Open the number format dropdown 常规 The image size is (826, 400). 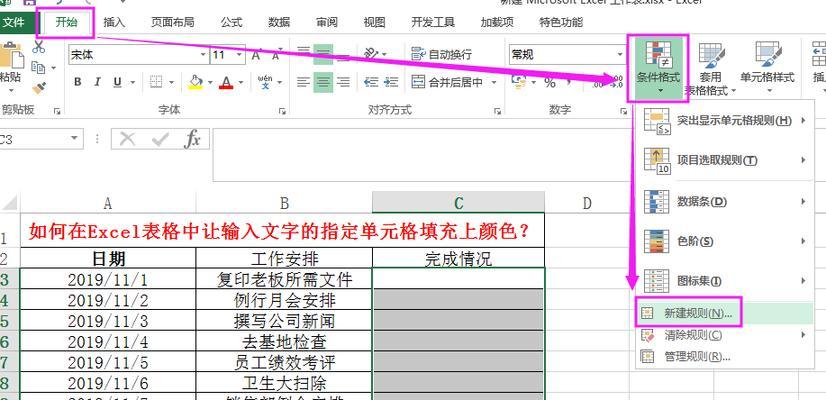(620, 55)
